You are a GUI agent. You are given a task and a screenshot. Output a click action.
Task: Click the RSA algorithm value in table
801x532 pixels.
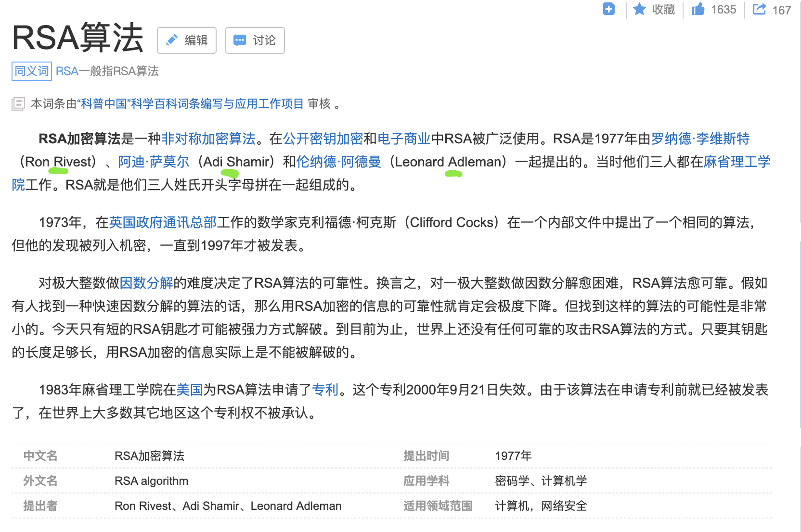pyautogui.click(x=151, y=481)
